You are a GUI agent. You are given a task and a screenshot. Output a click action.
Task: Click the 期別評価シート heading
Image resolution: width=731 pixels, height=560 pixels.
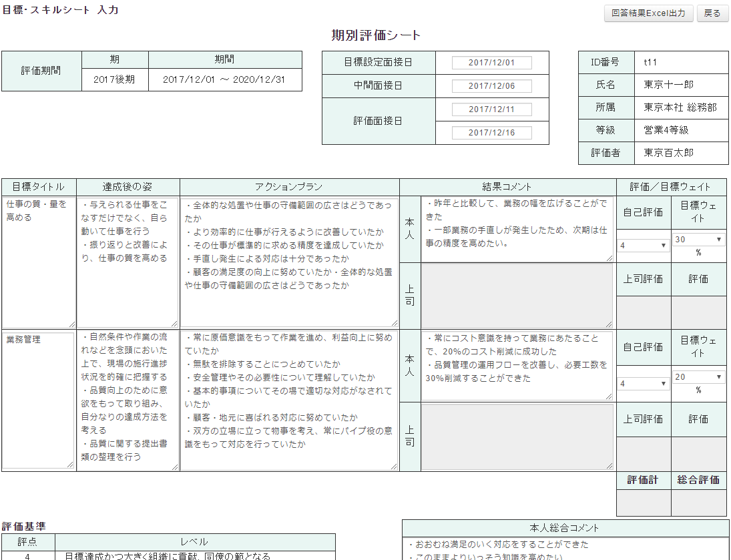tap(377, 35)
